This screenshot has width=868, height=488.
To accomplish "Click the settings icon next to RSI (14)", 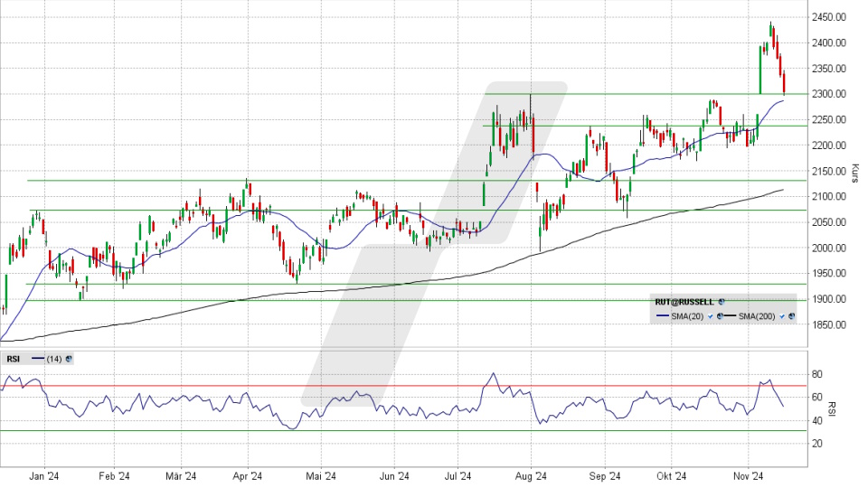I will (69, 359).
